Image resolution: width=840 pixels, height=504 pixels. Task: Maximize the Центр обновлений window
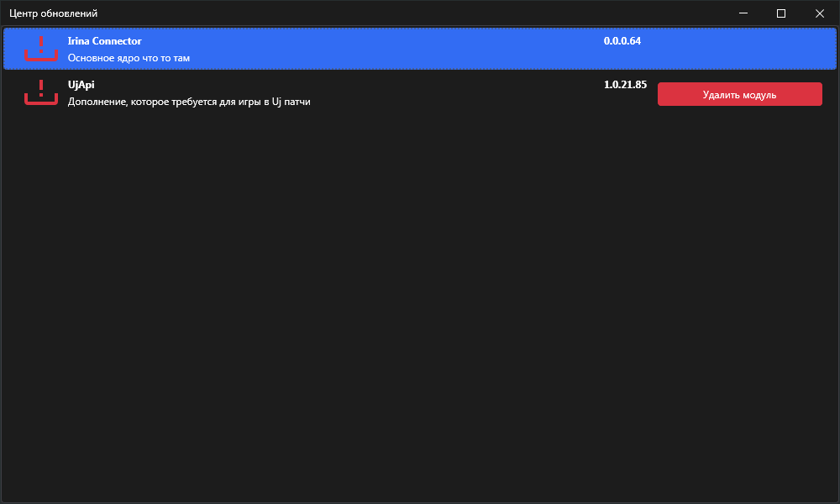pyautogui.click(x=781, y=13)
